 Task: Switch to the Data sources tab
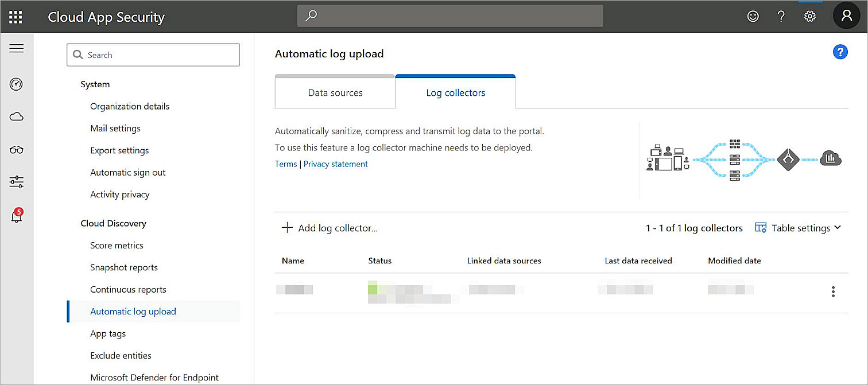click(x=335, y=92)
